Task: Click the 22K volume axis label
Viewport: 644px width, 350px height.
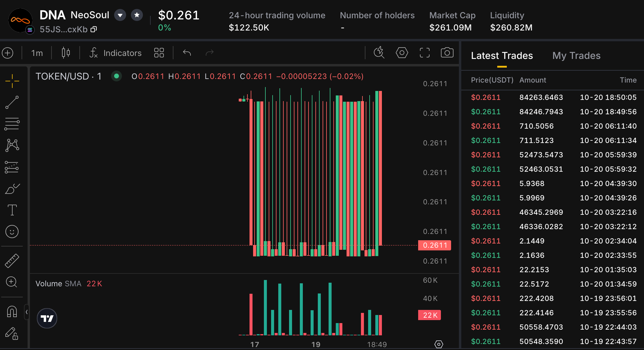Action: coord(430,315)
